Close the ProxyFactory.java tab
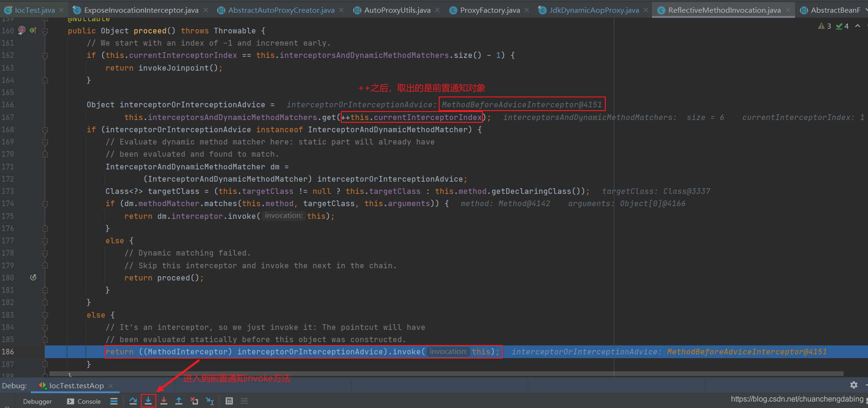Screen dimensions: 868x408 [527, 10]
